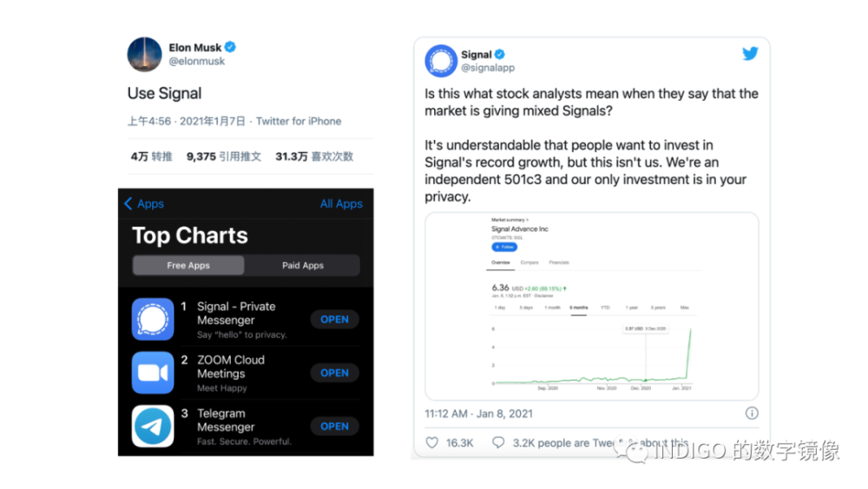Tap the ZOOM Cloud Meetings app icon
The height and width of the screenshot is (489, 868).
tap(153, 373)
